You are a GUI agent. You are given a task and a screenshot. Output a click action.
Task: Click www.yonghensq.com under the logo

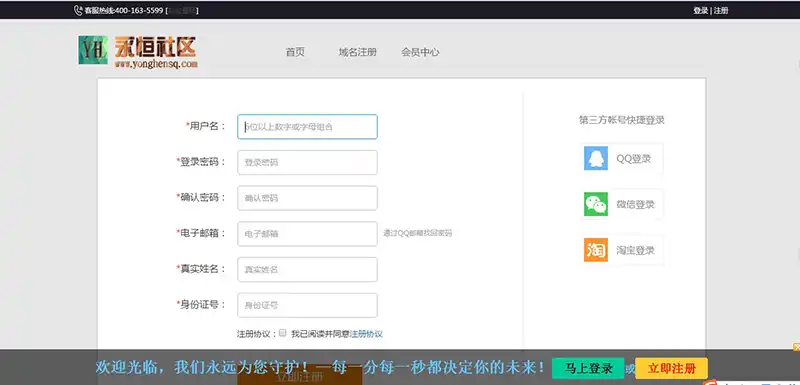(156, 64)
